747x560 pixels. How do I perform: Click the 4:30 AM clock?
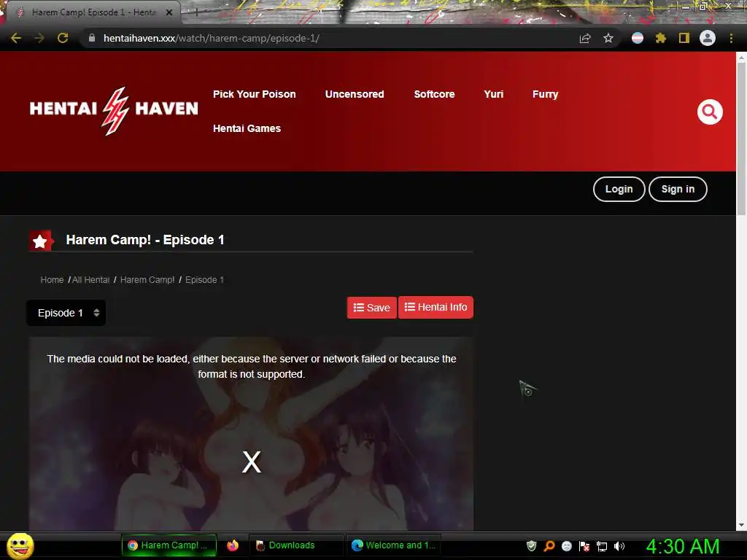pyautogui.click(x=682, y=546)
